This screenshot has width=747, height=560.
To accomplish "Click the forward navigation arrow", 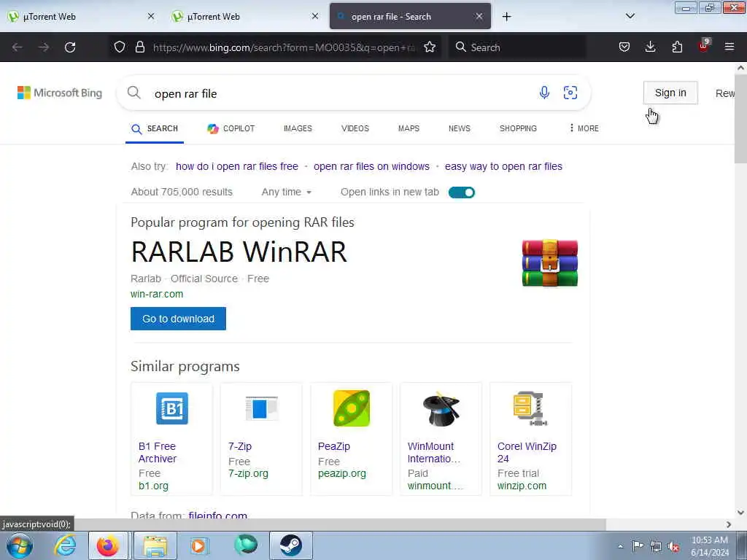I will point(44,47).
